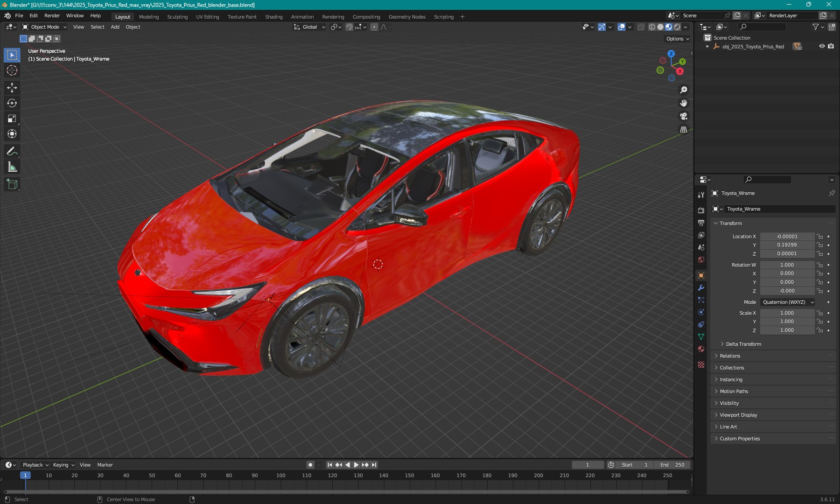Expand obj_2025_Toyota_Prius_Red tree in outliner
This screenshot has width=840, height=504.
(x=707, y=47)
